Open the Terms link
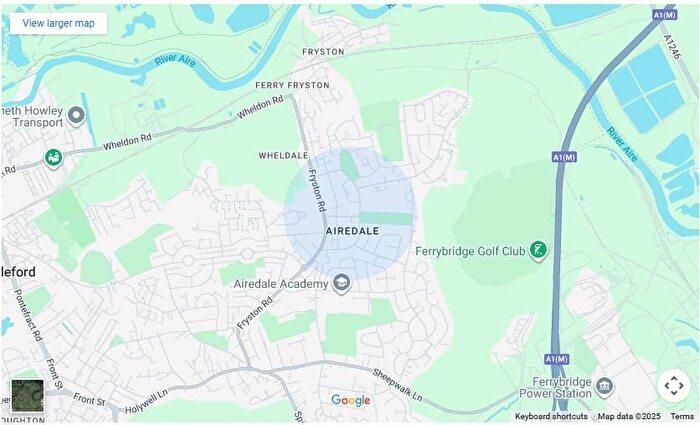Viewport: 700px width, 425px height. (x=682, y=417)
